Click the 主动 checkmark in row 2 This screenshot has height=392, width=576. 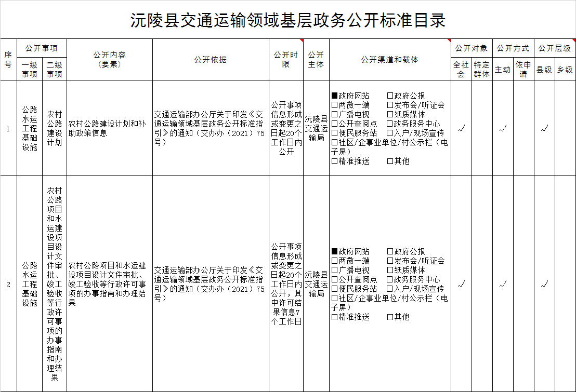(x=503, y=284)
